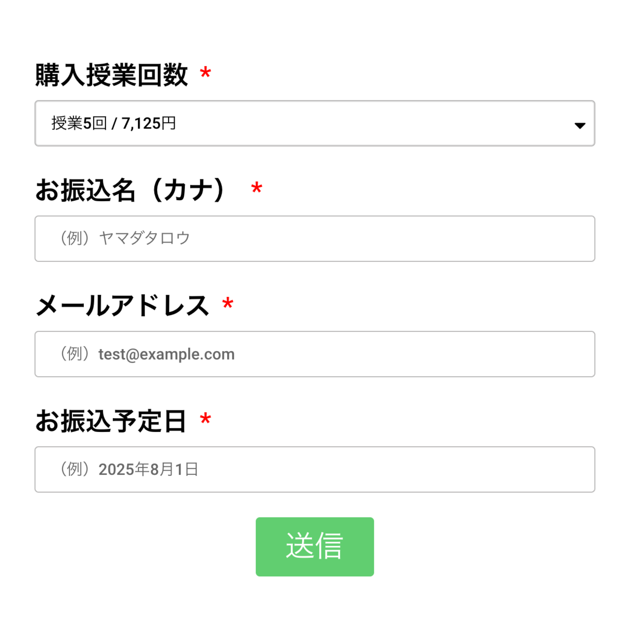644x644 pixels.
Task: Click the お振込予定日 field label
Action: click(x=111, y=421)
